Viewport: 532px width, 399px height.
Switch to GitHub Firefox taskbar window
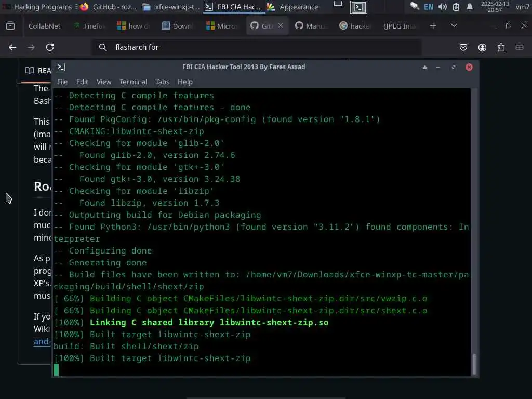(x=108, y=7)
